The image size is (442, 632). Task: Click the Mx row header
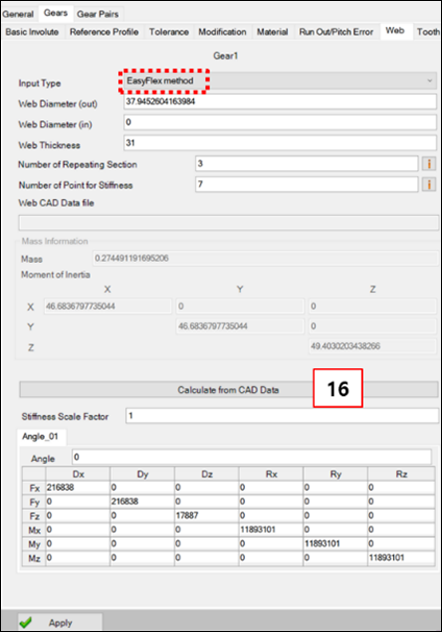click(34, 530)
